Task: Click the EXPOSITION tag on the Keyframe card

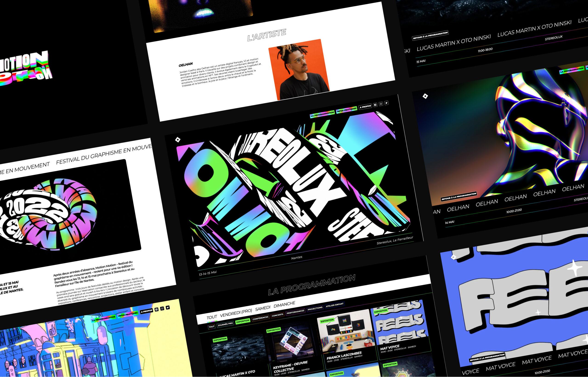Action: coord(274,330)
